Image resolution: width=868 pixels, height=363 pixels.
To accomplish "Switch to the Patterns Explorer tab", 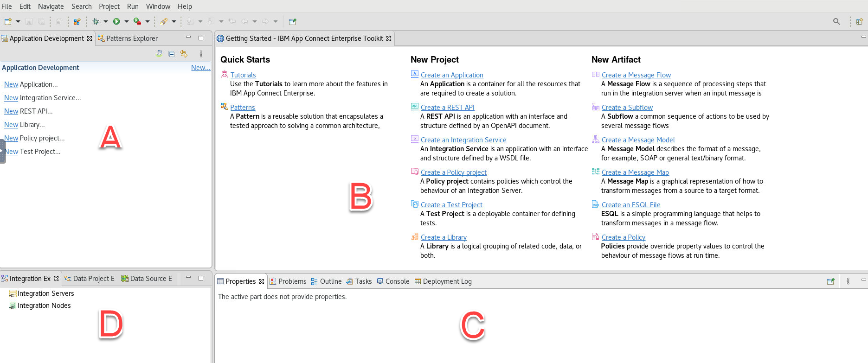I will 132,38.
